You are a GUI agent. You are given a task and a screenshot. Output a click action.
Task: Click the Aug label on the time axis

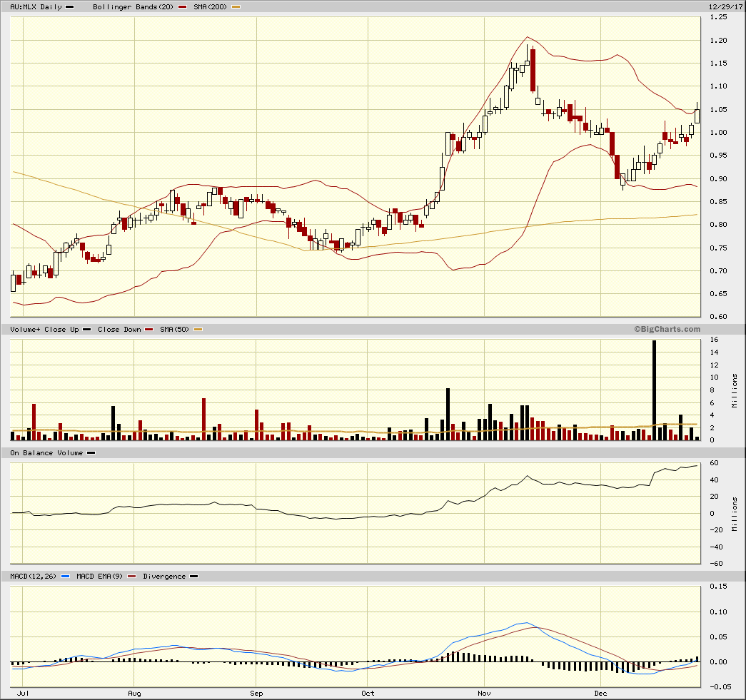[135, 693]
